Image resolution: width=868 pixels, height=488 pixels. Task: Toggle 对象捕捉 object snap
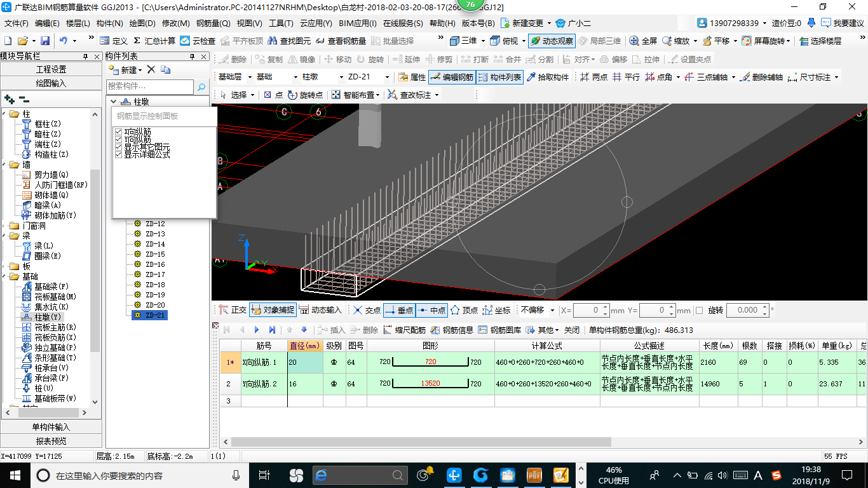[273, 310]
